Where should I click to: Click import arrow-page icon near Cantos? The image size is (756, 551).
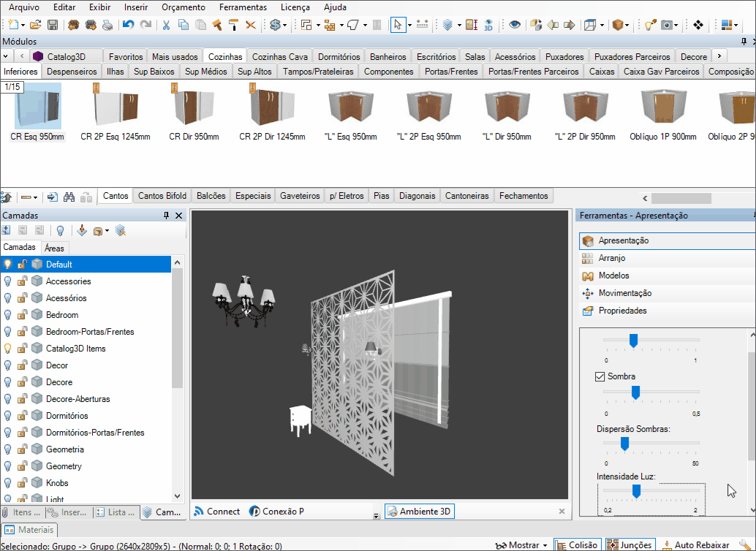[53, 197]
